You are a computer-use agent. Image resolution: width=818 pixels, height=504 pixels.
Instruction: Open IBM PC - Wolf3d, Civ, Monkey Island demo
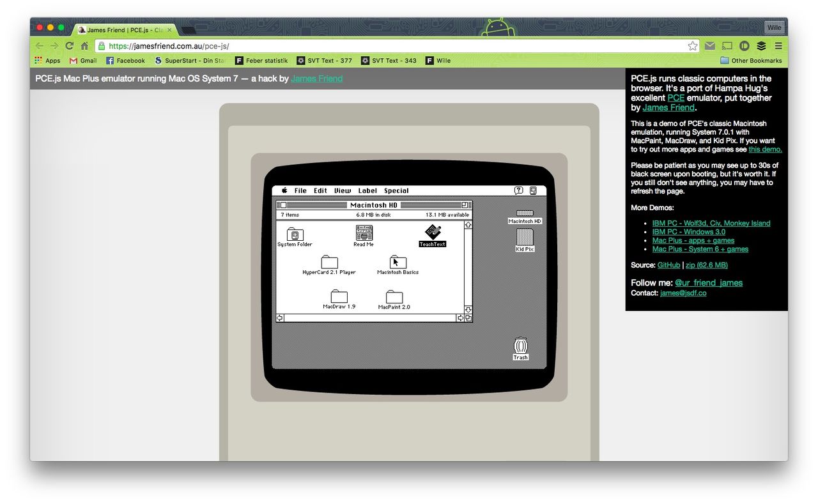point(711,223)
